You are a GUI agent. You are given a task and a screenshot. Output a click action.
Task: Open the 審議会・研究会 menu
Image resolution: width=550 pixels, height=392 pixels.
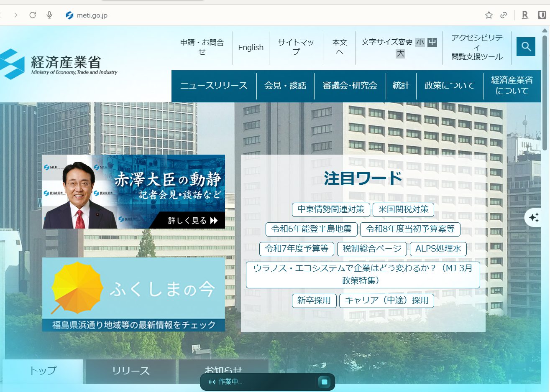(350, 86)
